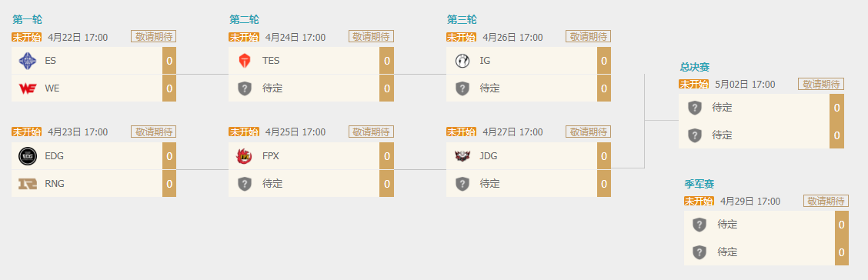
Task: Click the ES team logo
Action: tap(27, 61)
